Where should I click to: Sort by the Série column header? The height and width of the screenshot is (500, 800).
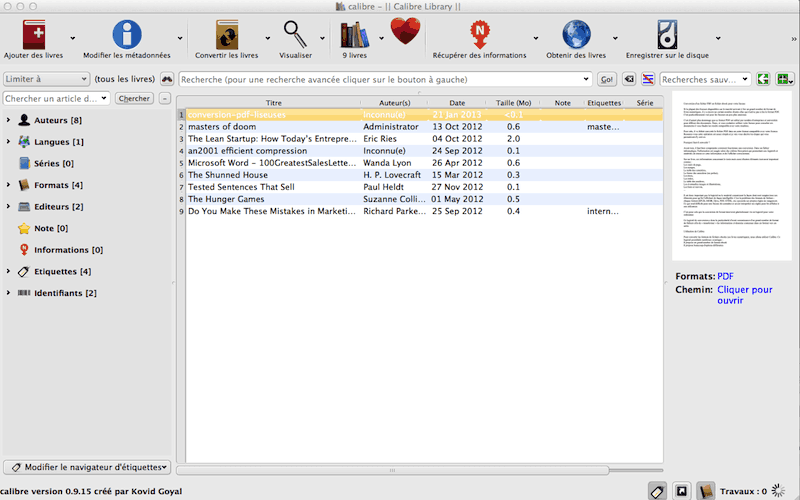coord(644,103)
